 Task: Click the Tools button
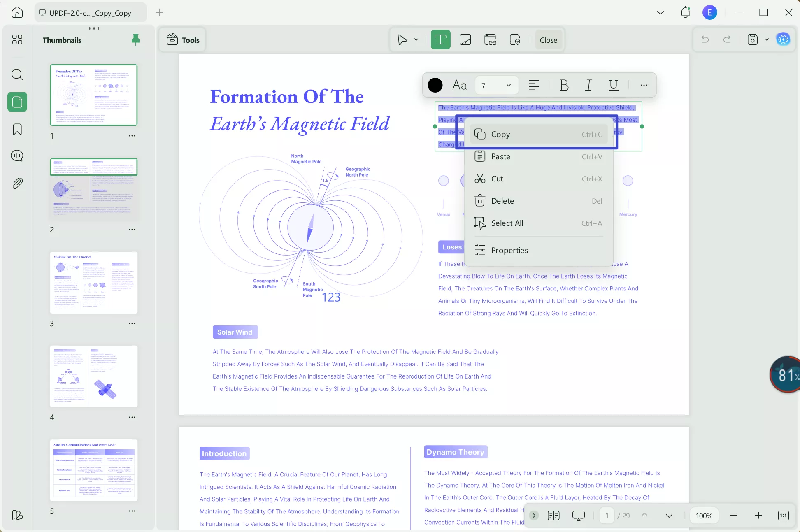182,39
